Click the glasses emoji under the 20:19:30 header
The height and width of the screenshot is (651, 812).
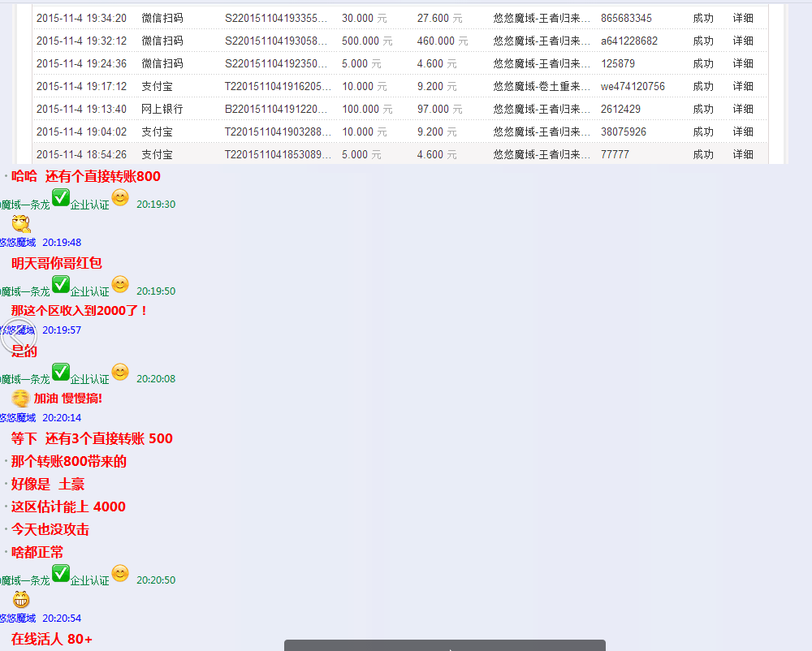21,224
